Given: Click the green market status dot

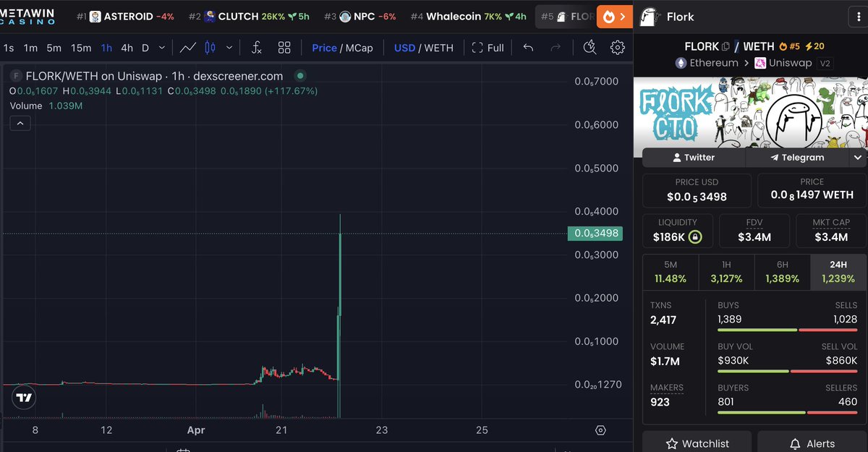Looking at the screenshot, I should click(299, 75).
